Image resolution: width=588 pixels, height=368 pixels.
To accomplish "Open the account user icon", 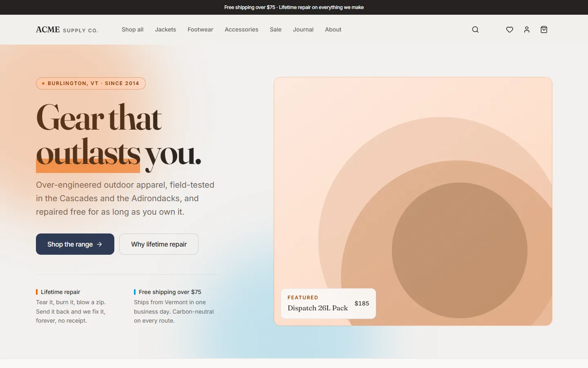I will point(527,29).
